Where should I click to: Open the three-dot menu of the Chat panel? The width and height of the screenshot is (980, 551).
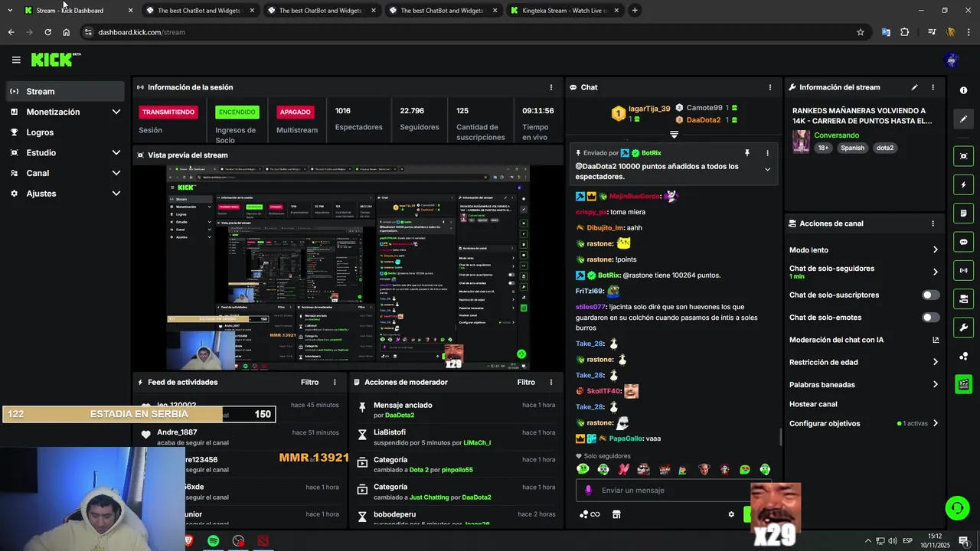tap(770, 87)
